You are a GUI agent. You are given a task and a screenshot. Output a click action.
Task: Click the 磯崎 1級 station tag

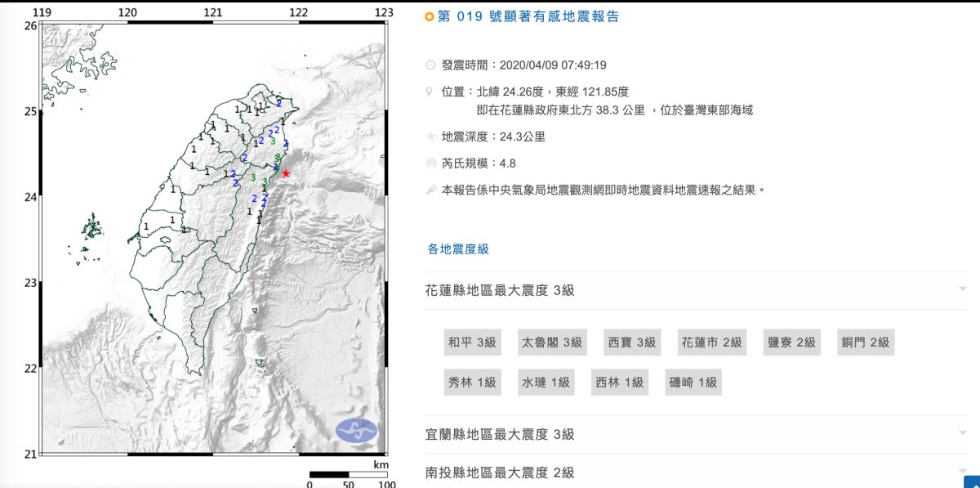pos(693,382)
